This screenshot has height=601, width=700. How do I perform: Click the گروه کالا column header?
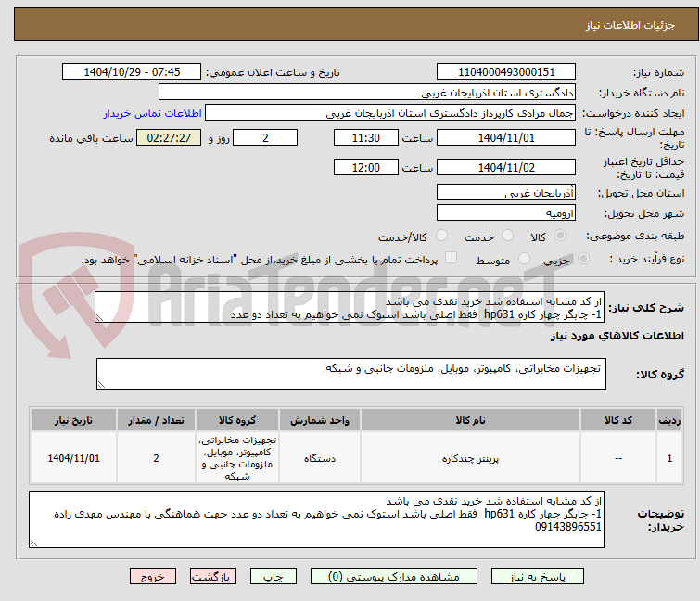click(237, 420)
